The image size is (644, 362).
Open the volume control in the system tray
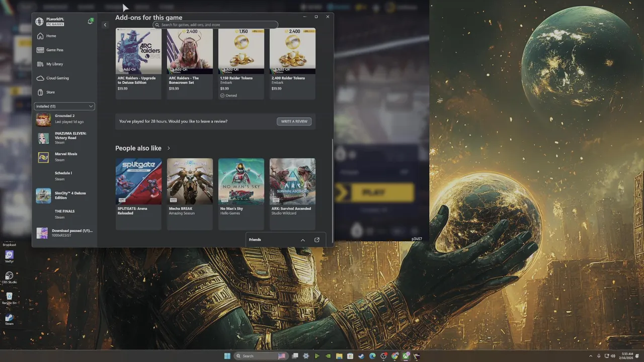coord(613,356)
